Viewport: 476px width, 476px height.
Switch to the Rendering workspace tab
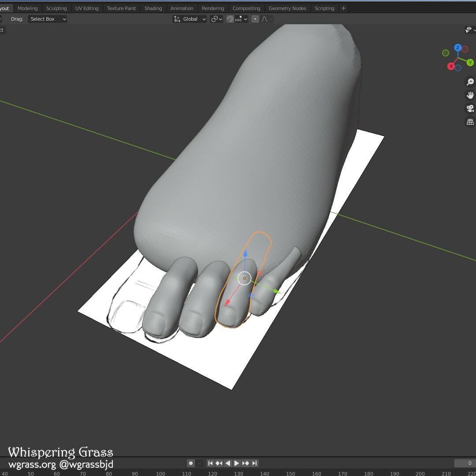click(213, 8)
